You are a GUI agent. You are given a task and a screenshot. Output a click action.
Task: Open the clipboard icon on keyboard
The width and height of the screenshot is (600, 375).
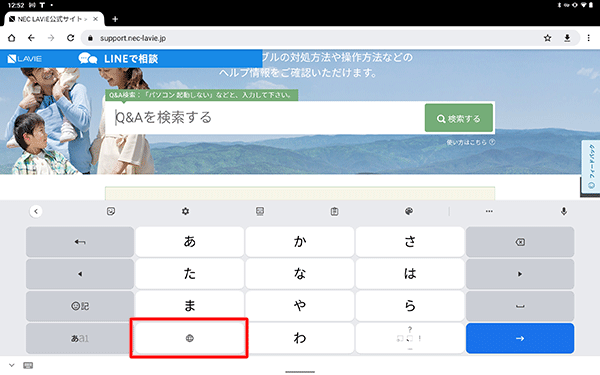pyautogui.click(x=334, y=211)
